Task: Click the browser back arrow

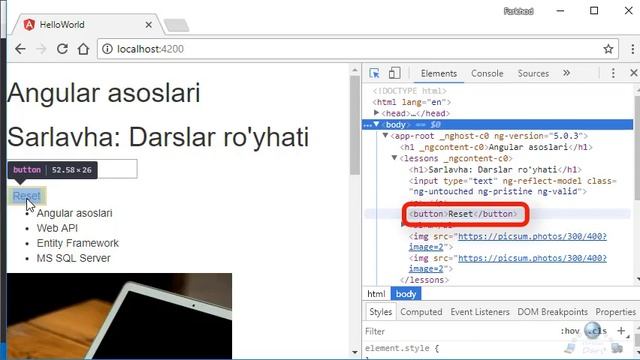Action: pyautogui.click(x=20, y=49)
